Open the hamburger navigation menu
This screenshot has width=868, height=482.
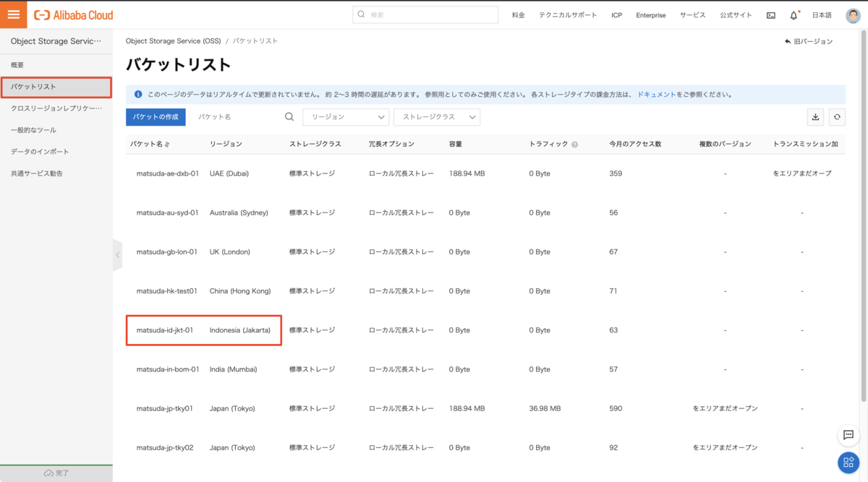pos(13,14)
